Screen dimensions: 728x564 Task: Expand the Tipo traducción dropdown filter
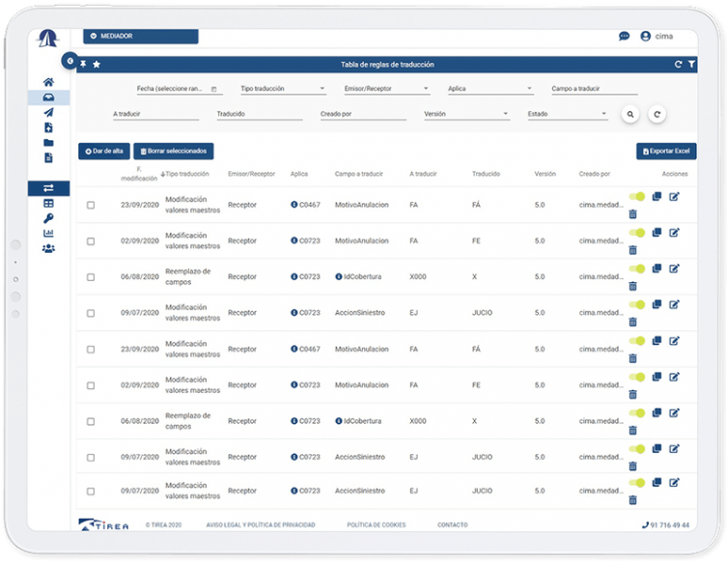click(x=283, y=89)
